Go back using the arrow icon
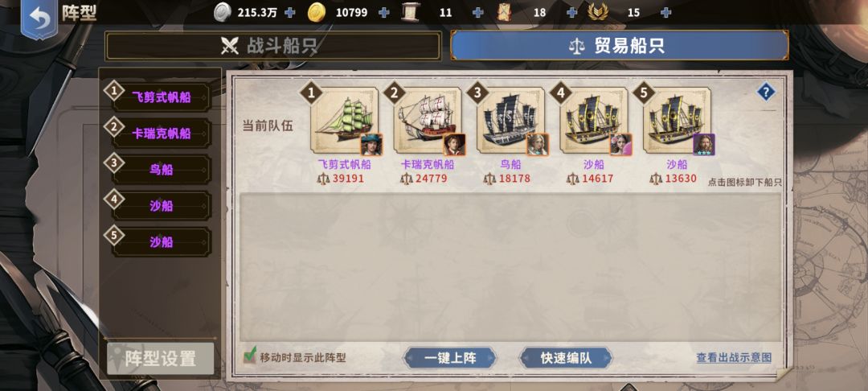The height and width of the screenshot is (391, 868). 39,19
